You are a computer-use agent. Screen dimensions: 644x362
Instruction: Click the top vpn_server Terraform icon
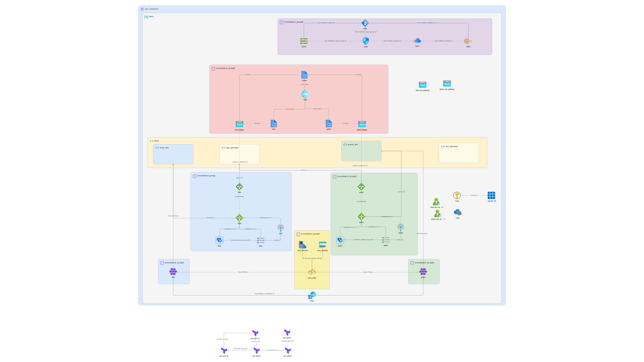point(287,332)
